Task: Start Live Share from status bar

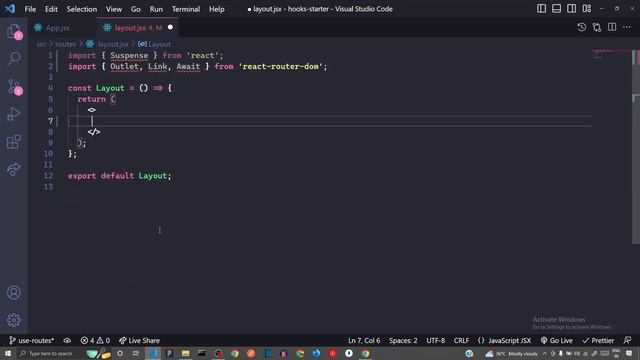Action: pos(139,340)
